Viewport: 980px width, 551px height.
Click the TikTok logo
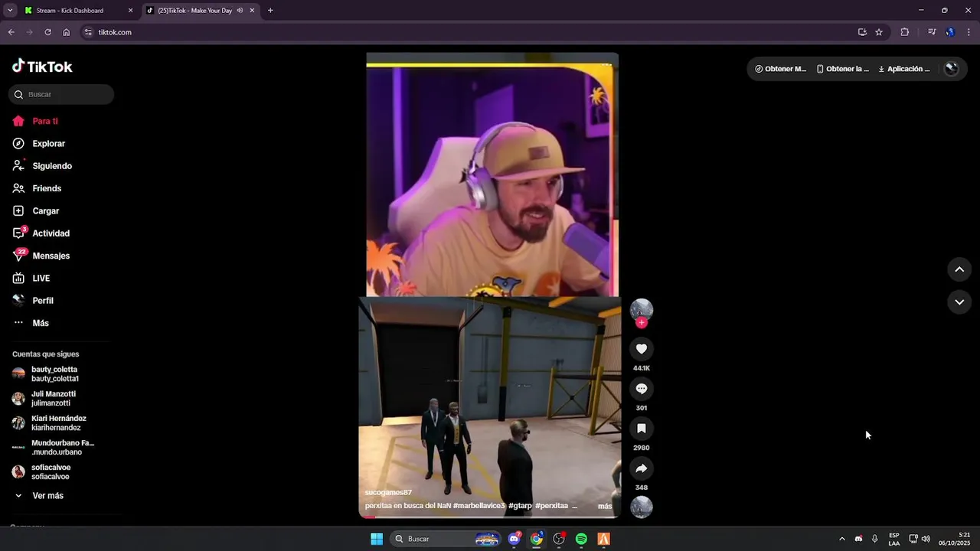pyautogui.click(x=42, y=67)
